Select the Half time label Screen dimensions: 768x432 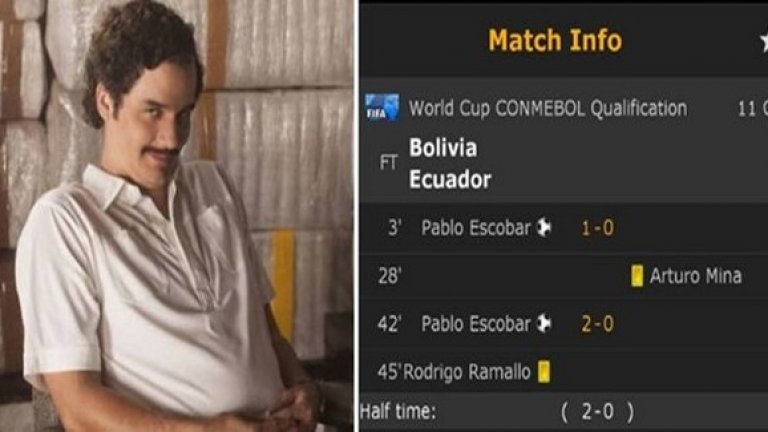point(398,410)
